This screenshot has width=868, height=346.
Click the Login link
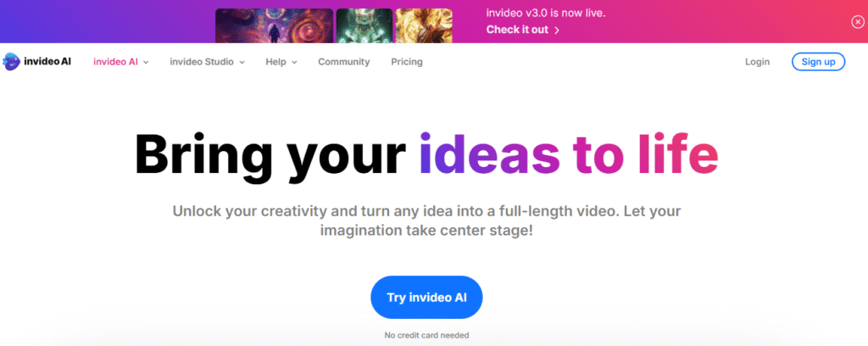757,62
